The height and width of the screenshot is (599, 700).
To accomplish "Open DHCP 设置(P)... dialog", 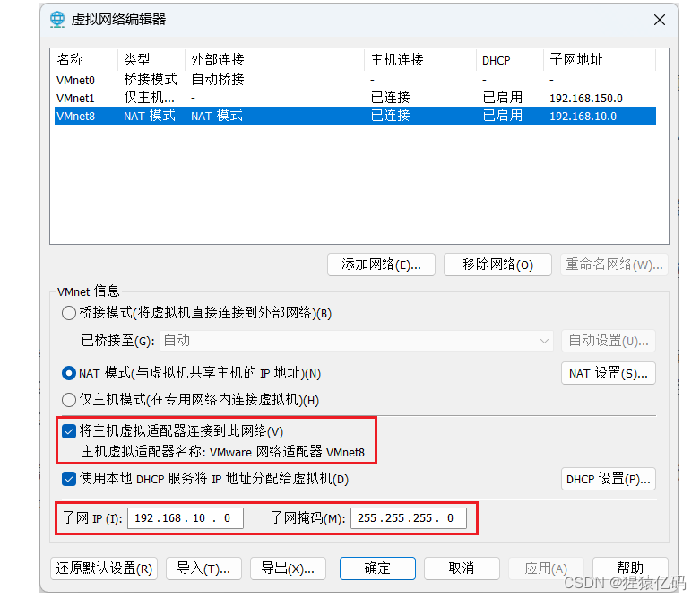I will click(x=609, y=479).
